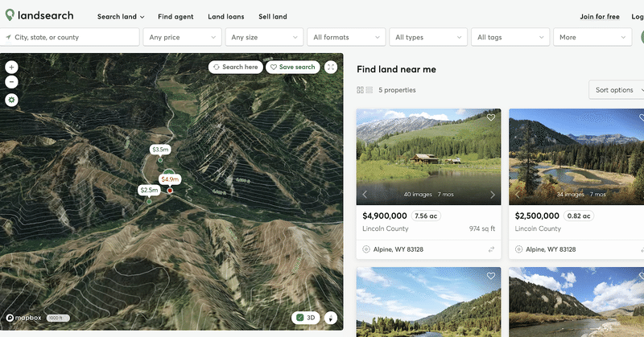Open Sort options dropdown

coord(617,90)
